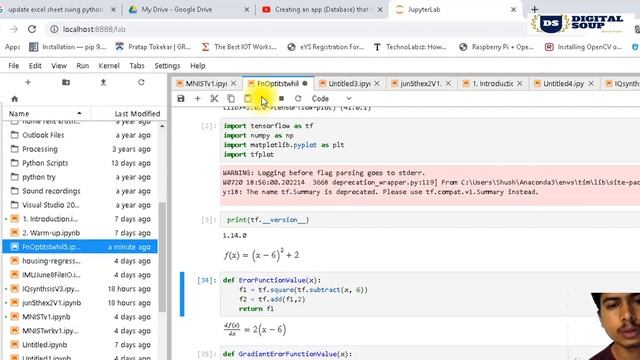Select the Untitled.ipynb file
This screenshot has width=640, height=360.
pos(80,344)
